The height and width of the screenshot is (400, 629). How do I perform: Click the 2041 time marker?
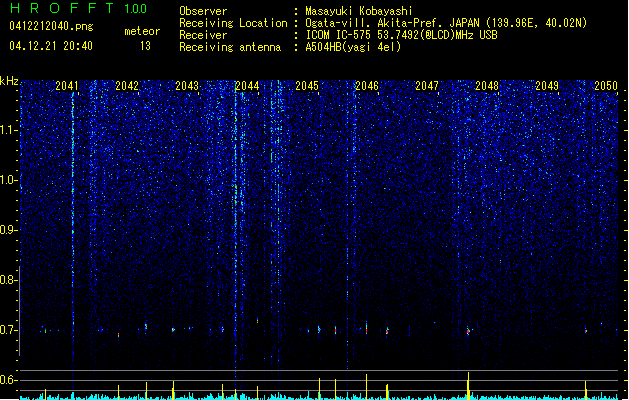coord(67,86)
